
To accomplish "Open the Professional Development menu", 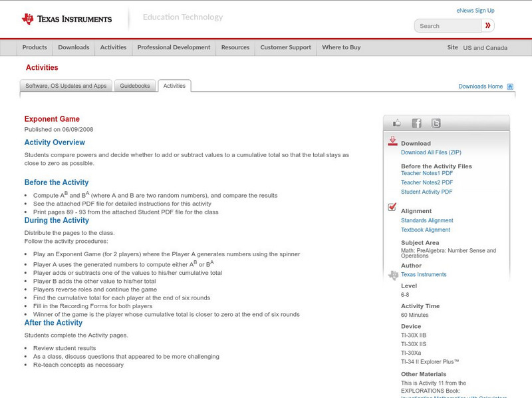I will tap(174, 48).
